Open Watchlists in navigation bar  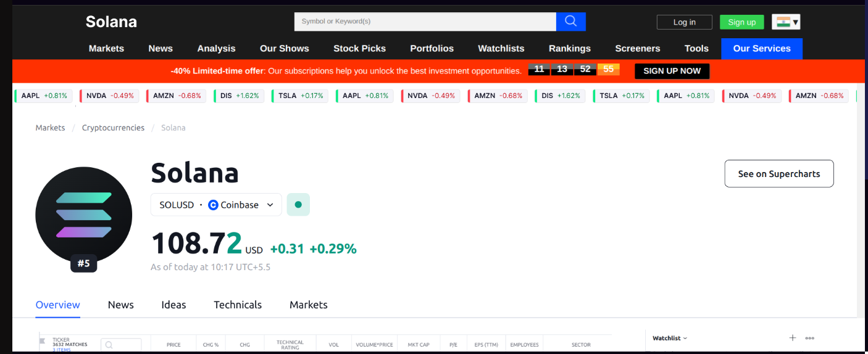tap(501, 48)
